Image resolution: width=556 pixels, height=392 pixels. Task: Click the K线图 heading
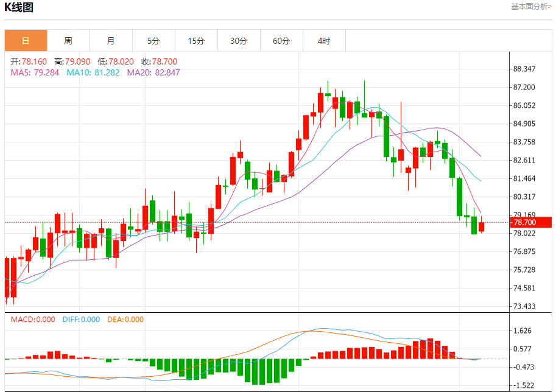(19, 7)
